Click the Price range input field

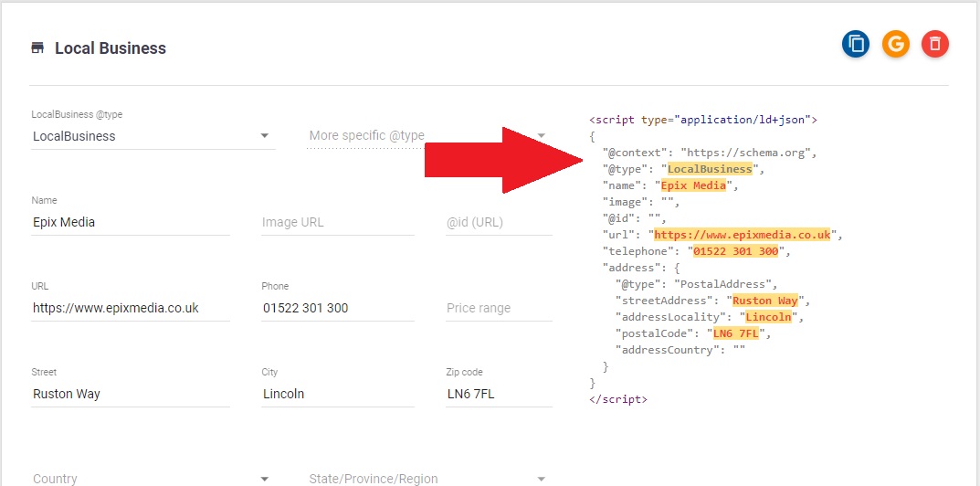pyautogui.click(x=500, y=308)
